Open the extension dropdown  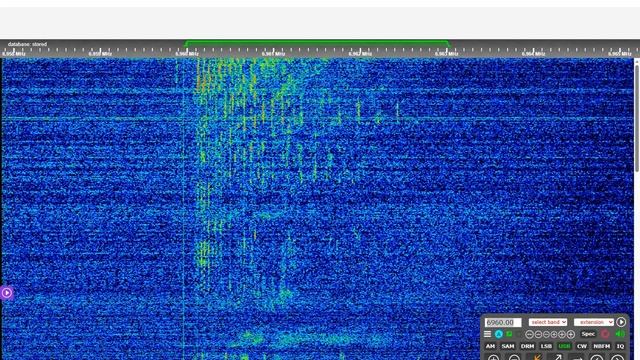point(593,322)
